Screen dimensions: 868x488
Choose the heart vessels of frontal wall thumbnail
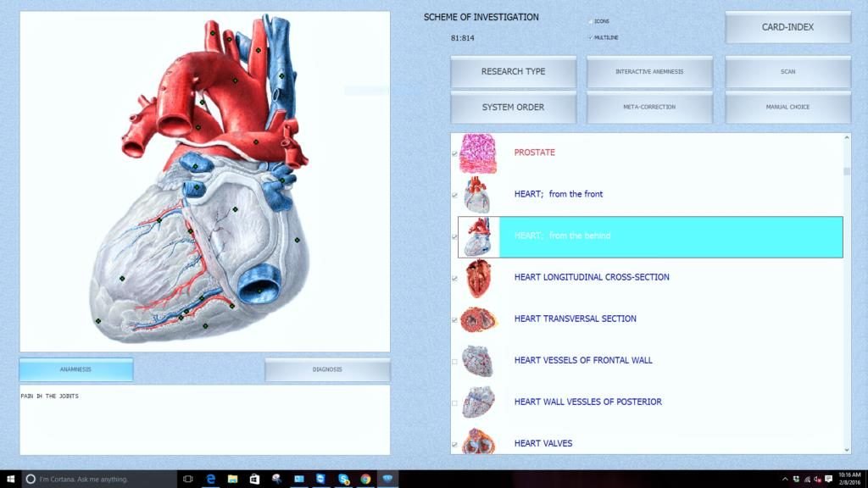click(x=477, y=361)
